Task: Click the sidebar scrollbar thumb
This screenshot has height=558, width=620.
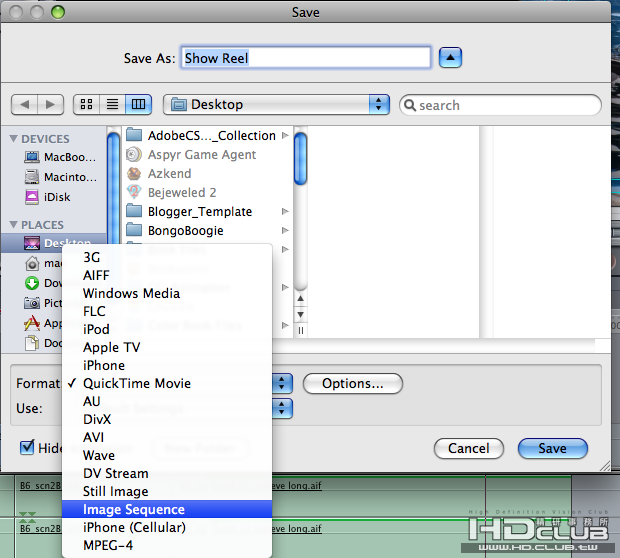Action: (x=113, y=188)
